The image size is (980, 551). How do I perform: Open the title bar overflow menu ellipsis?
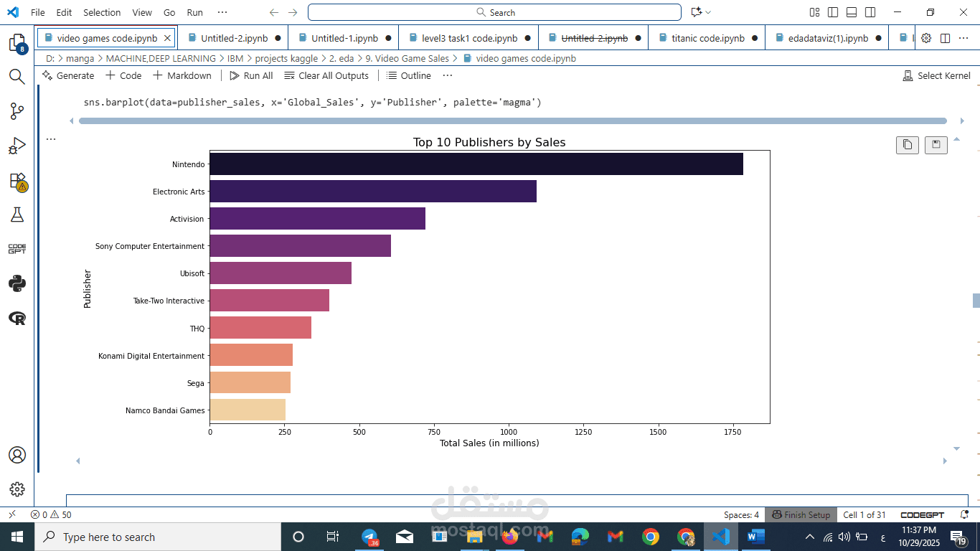(x=222, y=12)
